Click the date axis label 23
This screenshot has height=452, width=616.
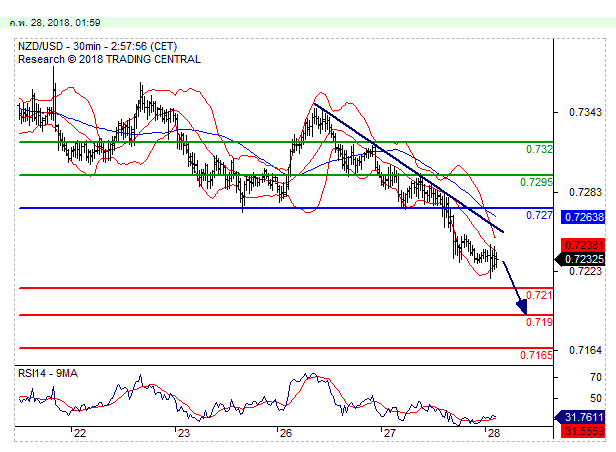(x=183, y=433)
